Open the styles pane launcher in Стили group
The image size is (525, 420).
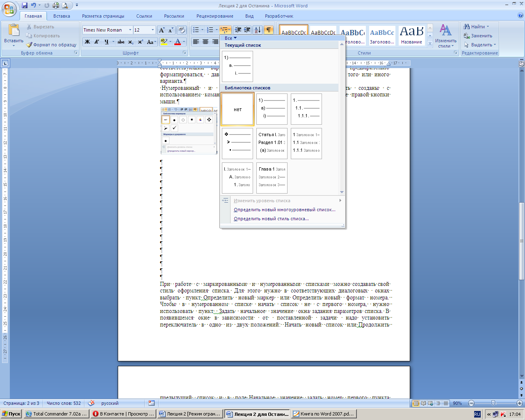(x=456, y=53)
